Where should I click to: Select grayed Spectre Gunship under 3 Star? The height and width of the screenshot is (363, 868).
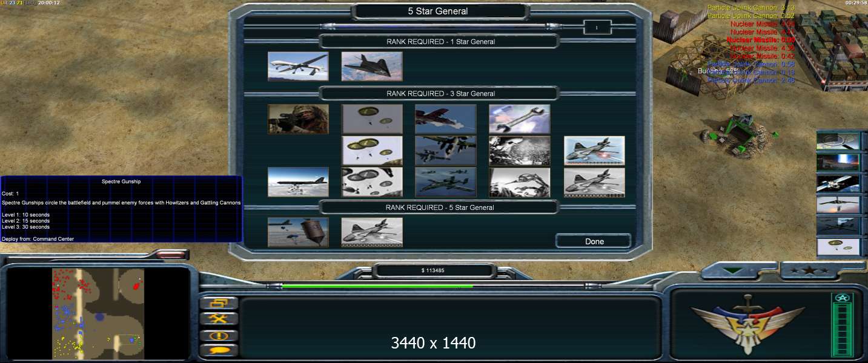click(594, 182)
